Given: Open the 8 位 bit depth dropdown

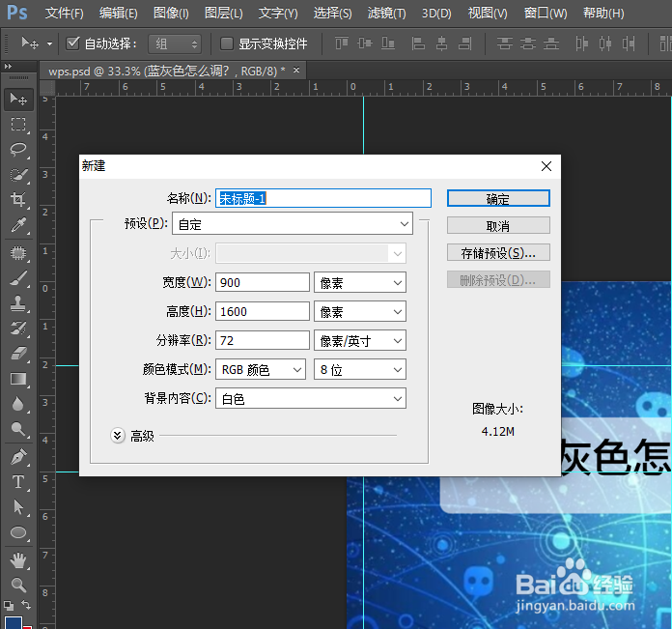Looking at the screenshot, I should click(x=360, y=370).
